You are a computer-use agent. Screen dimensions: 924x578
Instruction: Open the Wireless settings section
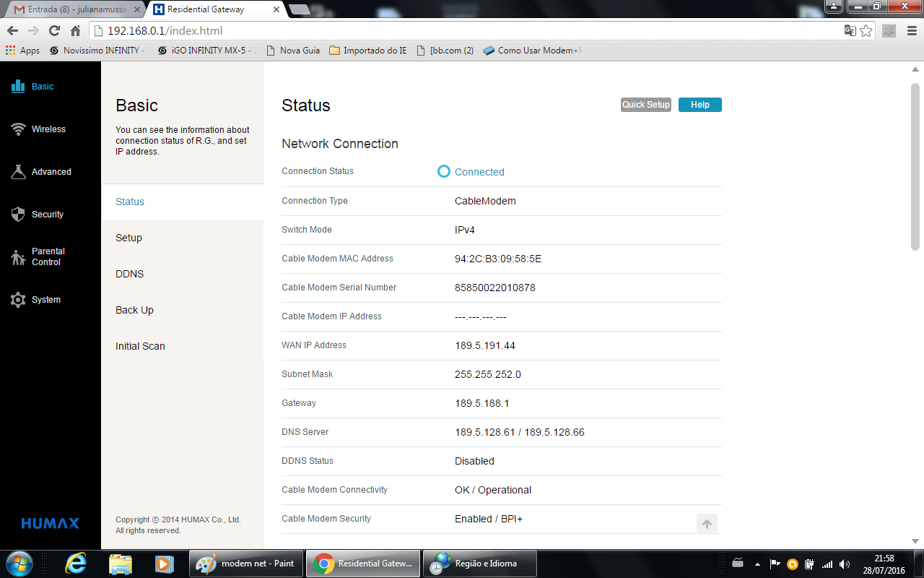(39, 129)
